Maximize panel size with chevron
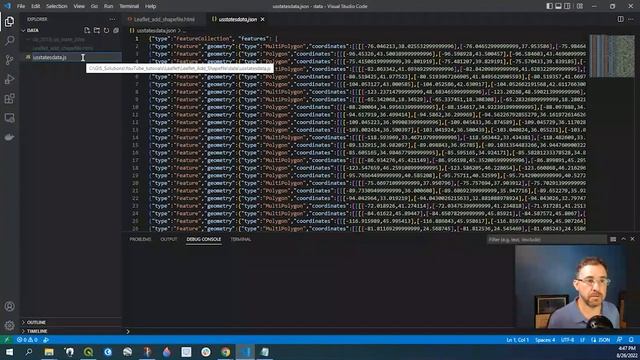Image resolution: width=640 pixels, height=360 pixels. point(623,239)
